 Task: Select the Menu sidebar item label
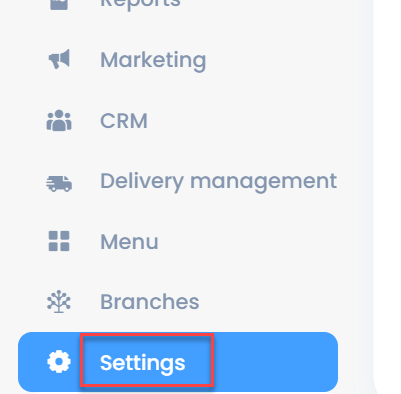coord(129,241)
